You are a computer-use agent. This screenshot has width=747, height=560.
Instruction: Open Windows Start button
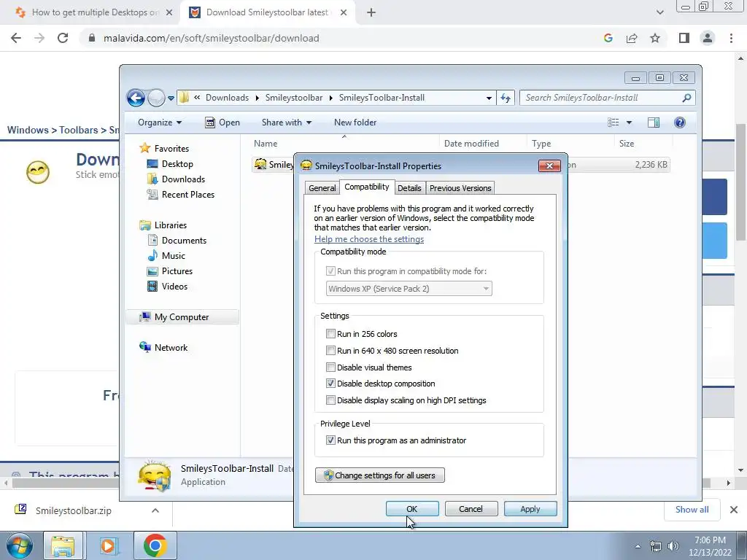pyautogui.click(x=19, y=545)
